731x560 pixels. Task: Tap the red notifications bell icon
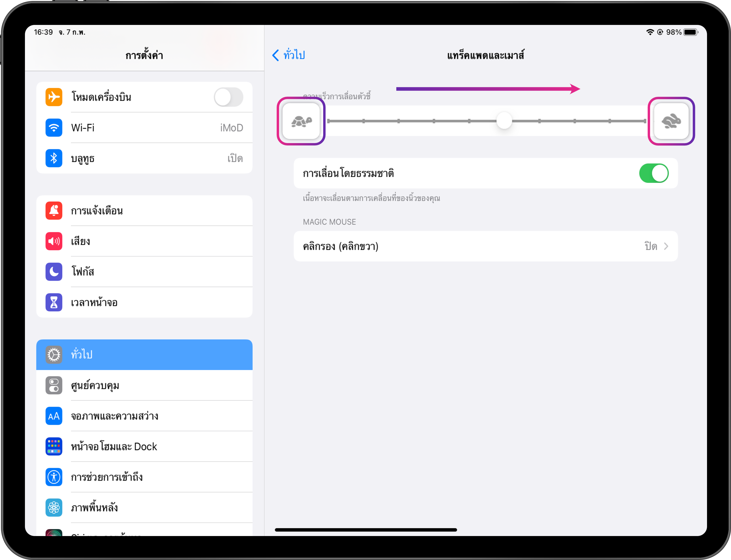54,211
